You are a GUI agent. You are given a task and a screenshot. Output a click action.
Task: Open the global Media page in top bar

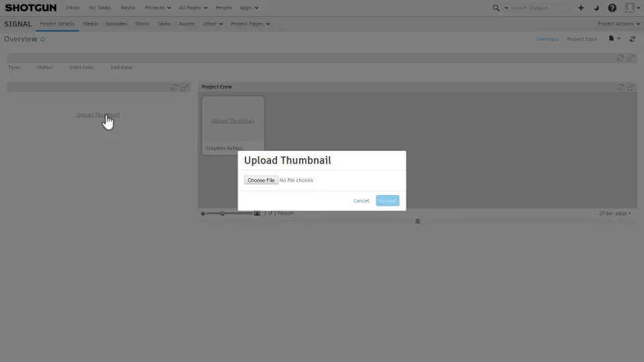[x=127, y=8]
